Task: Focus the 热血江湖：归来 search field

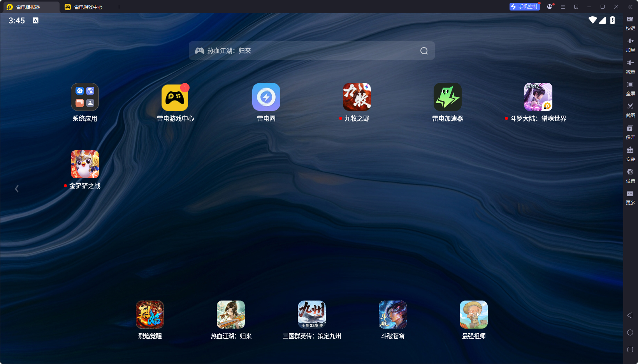Action: [312, 51]
